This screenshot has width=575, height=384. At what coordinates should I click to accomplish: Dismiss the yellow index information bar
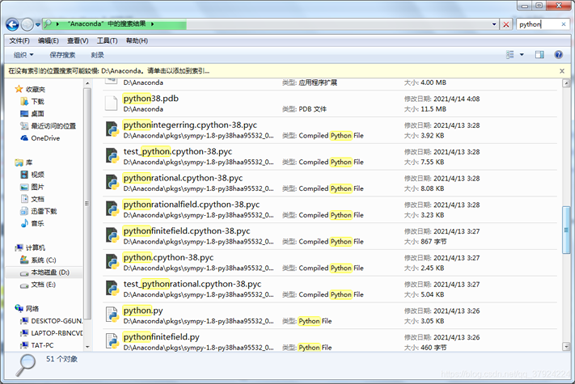[562, 71]
